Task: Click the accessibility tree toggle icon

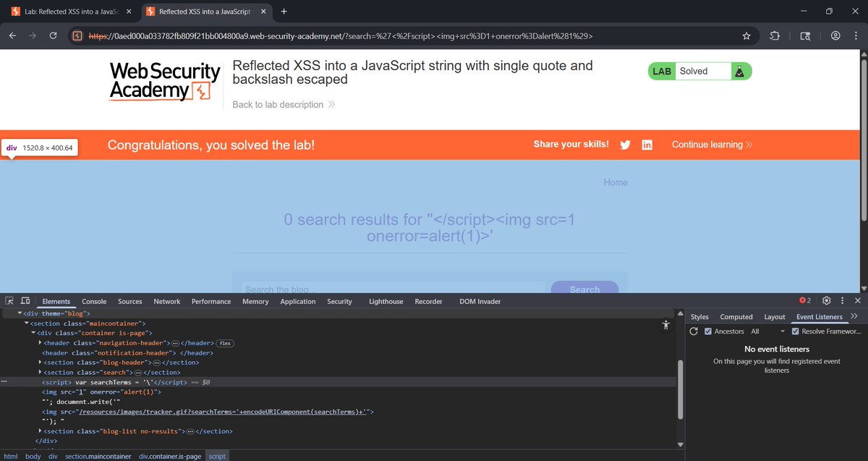Action: [666, 326]
